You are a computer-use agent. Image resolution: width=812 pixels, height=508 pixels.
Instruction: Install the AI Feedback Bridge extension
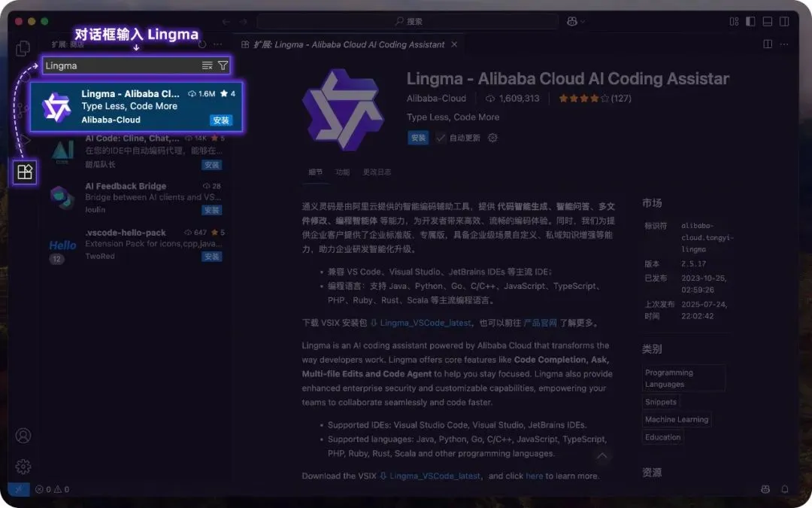[212, 210]
